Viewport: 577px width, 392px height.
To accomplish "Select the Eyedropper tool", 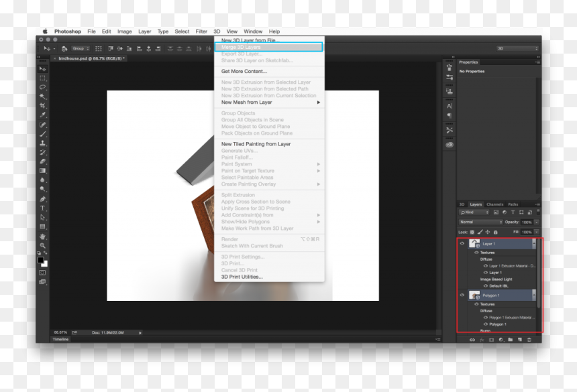I will click(43, 115).
